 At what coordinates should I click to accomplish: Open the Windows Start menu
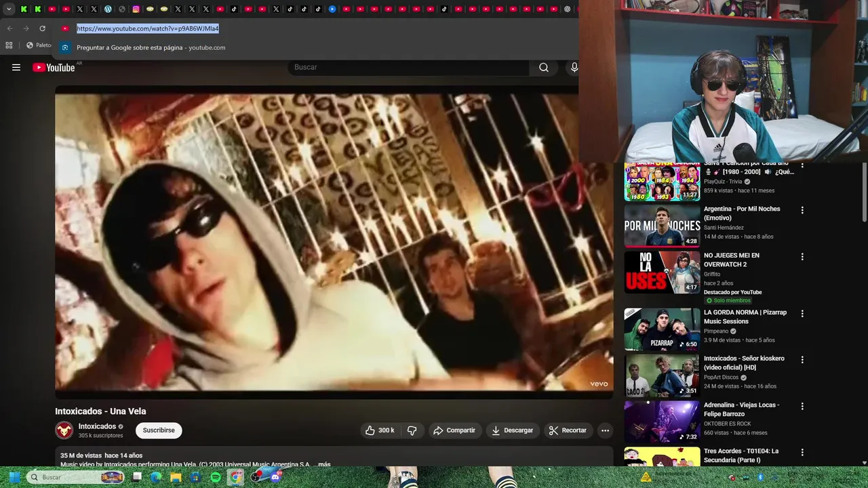(x=14, y=477)
